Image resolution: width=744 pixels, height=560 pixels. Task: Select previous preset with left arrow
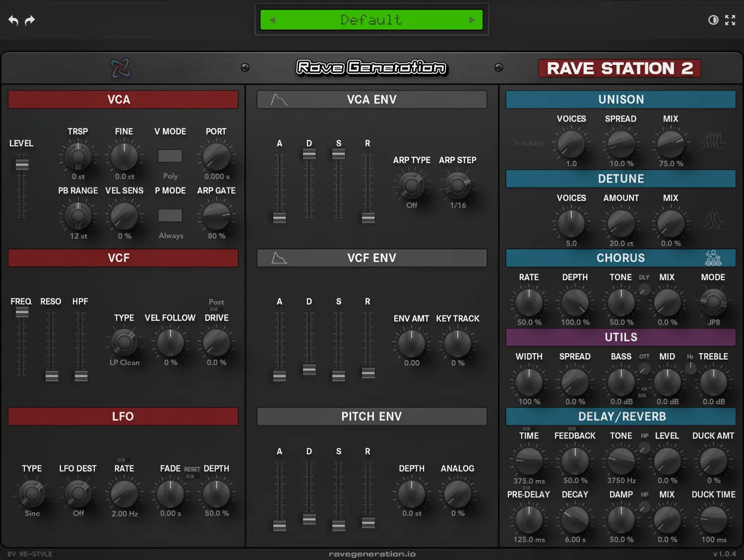tap(272, 20)
